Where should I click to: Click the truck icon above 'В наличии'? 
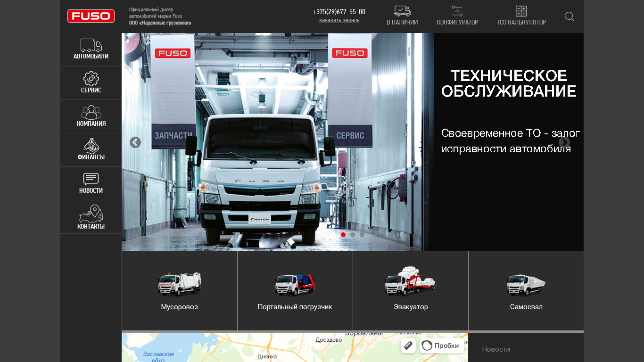402,11
